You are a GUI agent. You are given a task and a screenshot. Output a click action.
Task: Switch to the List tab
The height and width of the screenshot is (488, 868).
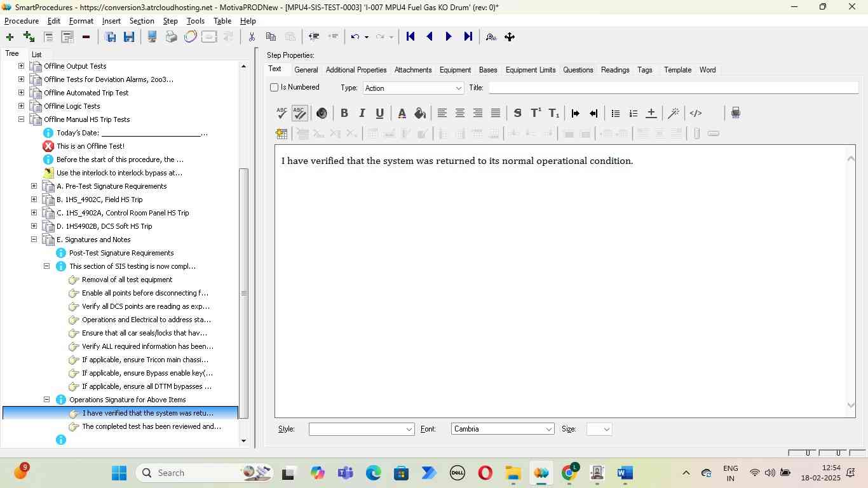(37, 55)
